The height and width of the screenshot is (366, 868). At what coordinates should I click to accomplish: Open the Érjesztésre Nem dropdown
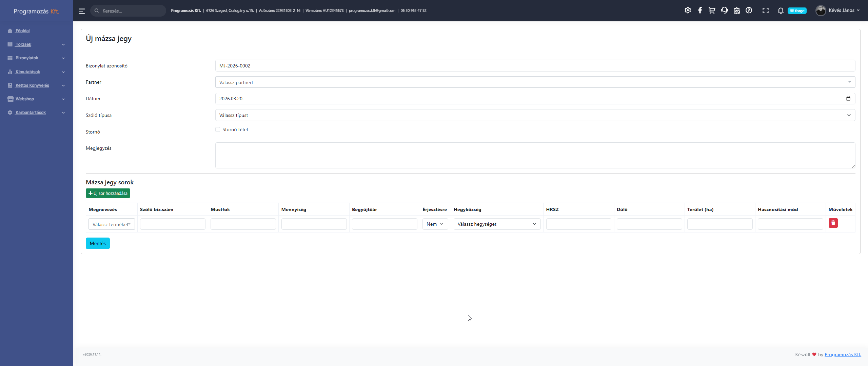tap(435, 224)
